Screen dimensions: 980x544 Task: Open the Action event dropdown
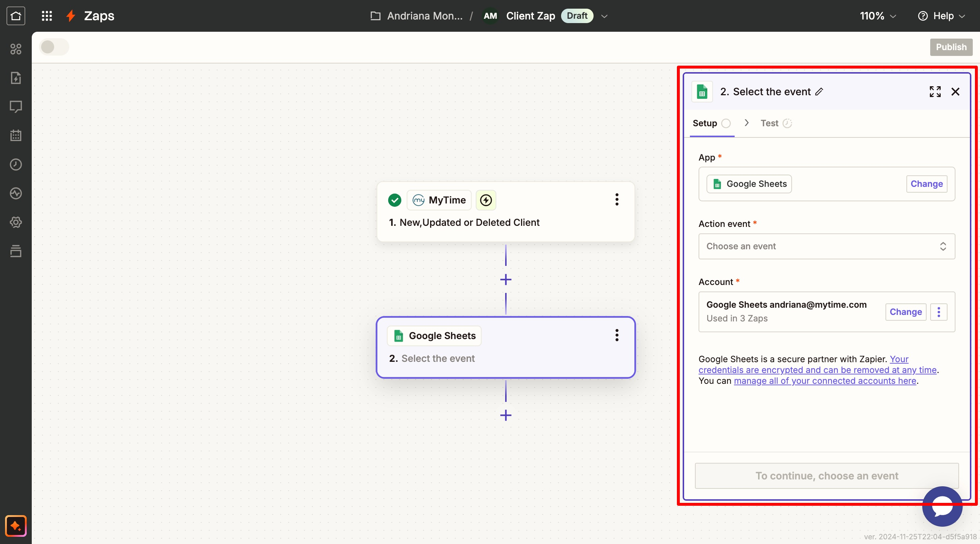[826, 246]
